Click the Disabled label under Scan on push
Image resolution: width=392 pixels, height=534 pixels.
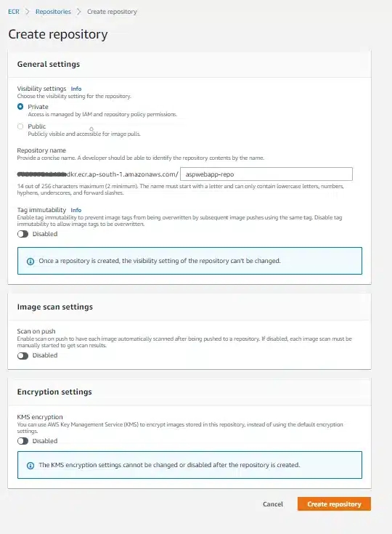45,355
